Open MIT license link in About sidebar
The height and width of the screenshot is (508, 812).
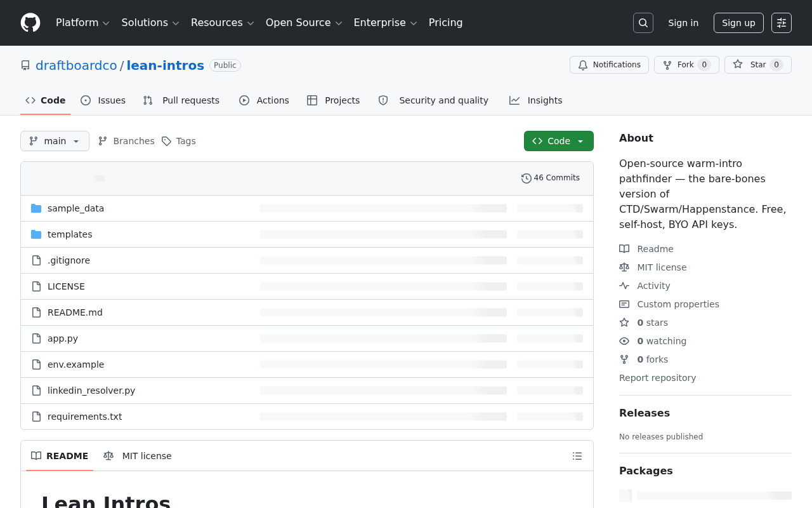(653, 267)
